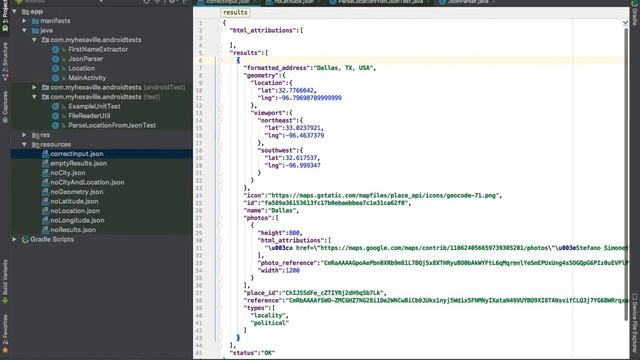Click the results breadcrumb
The width and height of the screenshot is (640, 360).
point(235,13)
